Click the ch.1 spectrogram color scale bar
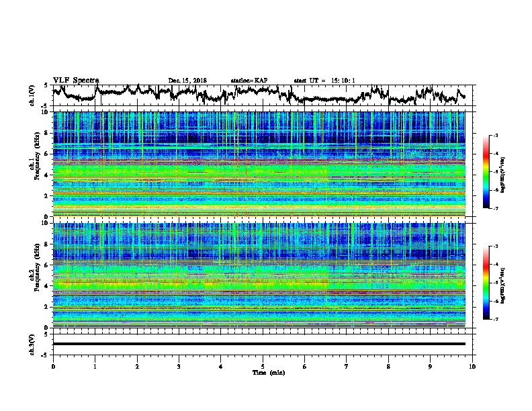 coord(486,172)
